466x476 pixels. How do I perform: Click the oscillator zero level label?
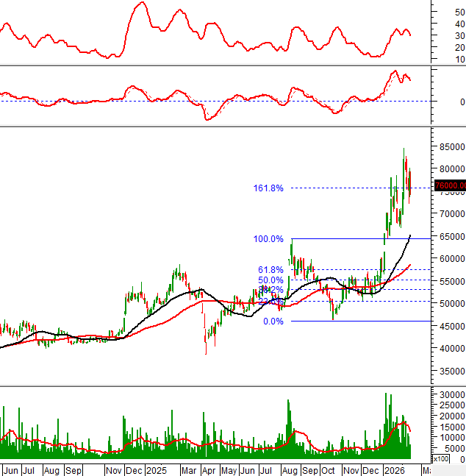point(462,102)
